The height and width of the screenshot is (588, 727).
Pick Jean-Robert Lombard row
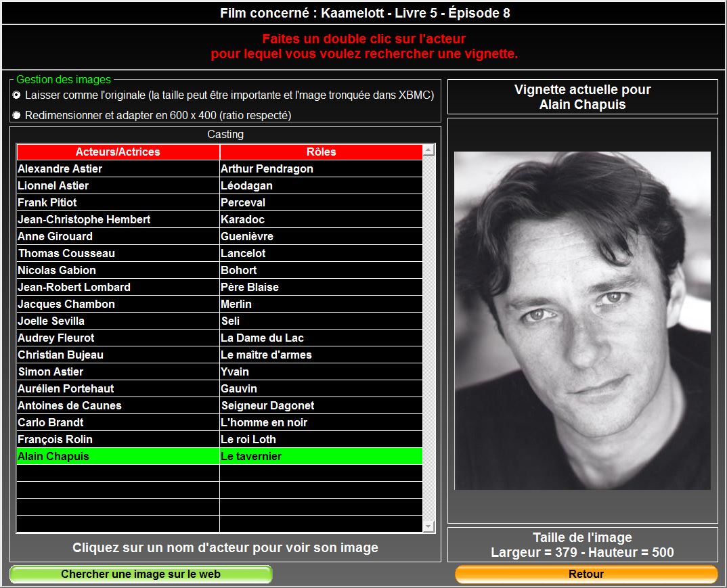(118, 288)
